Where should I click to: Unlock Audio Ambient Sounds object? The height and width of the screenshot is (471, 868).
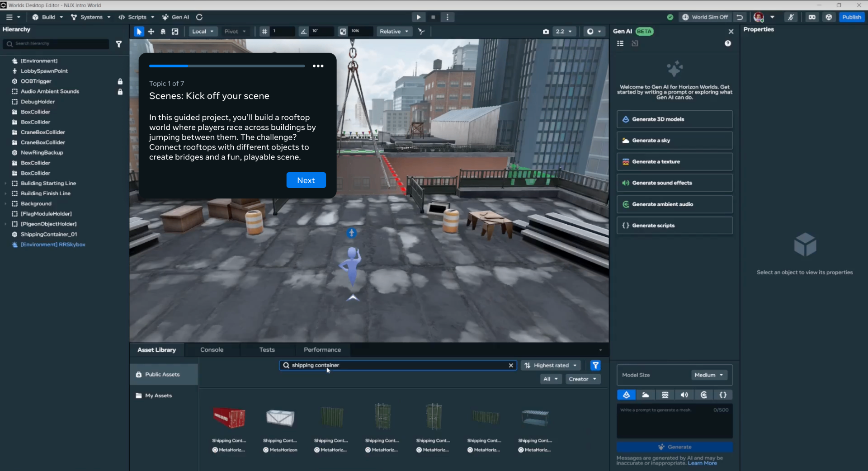pyautogui.click(x=120, y=92)
